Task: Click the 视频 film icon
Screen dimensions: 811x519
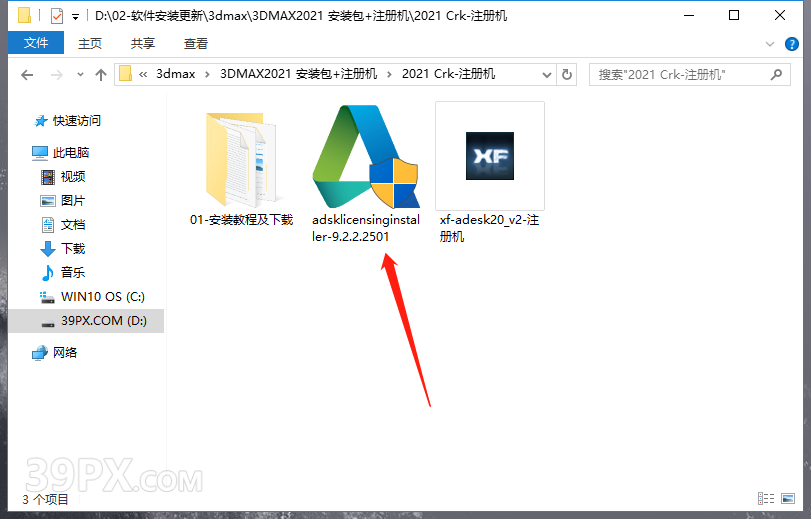Action: click(x=48, y=177)
